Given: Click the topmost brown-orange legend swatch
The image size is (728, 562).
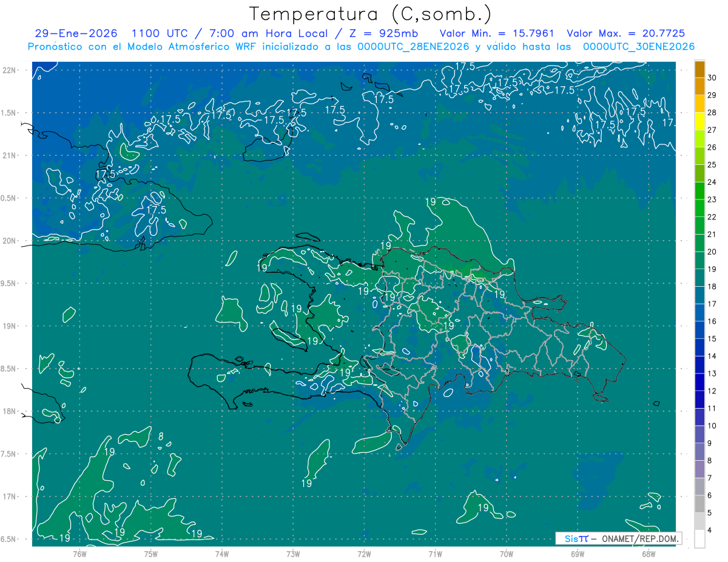Looking at the screenshot, I should pos(700,69).
